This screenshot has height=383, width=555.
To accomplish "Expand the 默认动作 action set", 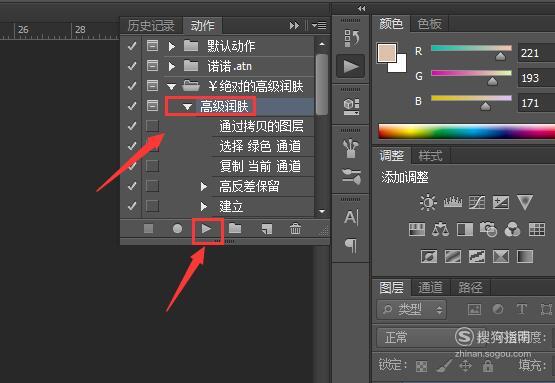I will 172,46.
